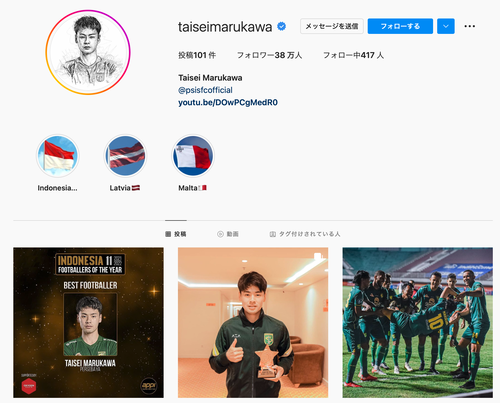The height and width of the screenshot is (403, 500).
Task: Click the tagged people tab icon
Action: (272, 234)
